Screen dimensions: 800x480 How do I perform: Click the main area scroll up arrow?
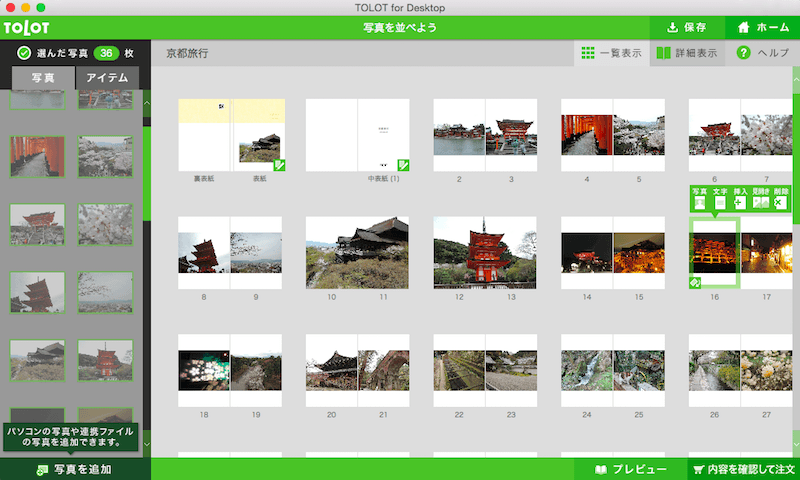coord(796,80)
